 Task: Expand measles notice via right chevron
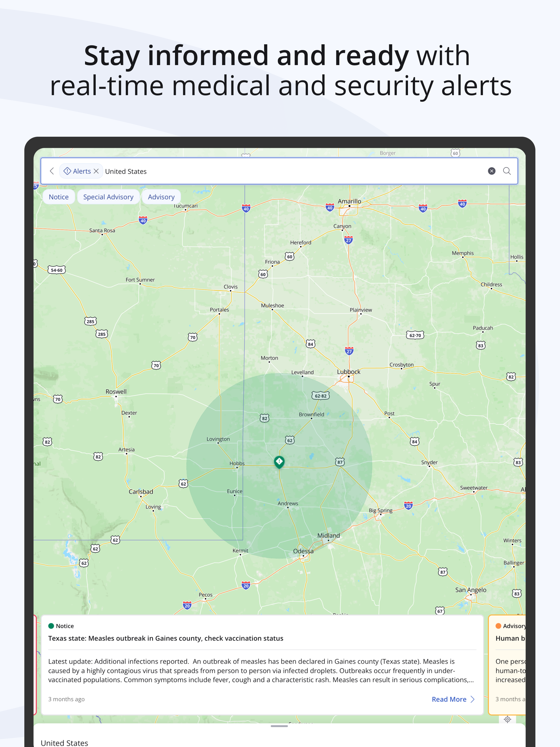pos(472,699)
